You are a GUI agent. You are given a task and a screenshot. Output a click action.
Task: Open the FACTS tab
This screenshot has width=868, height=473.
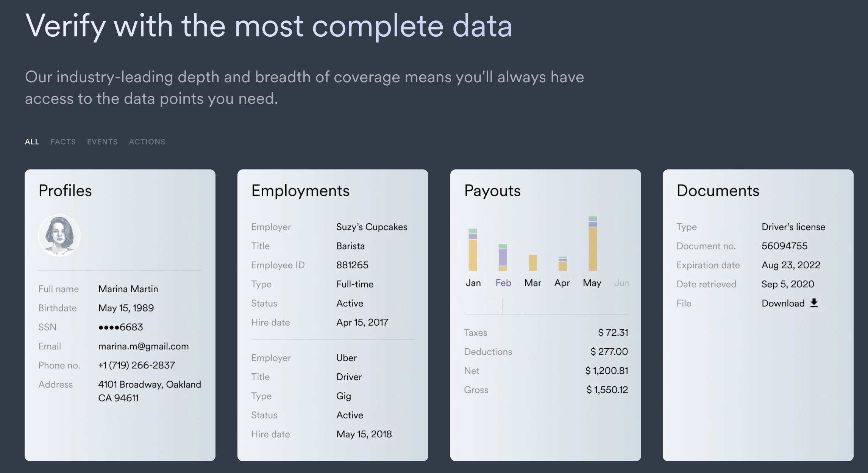pyautogui.click(x=63, y=142)
